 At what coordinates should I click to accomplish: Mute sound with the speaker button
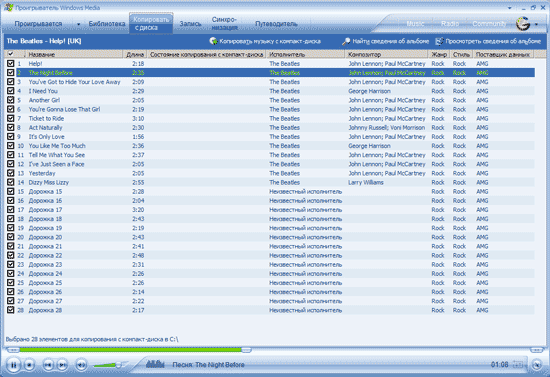tap(81, 365)
